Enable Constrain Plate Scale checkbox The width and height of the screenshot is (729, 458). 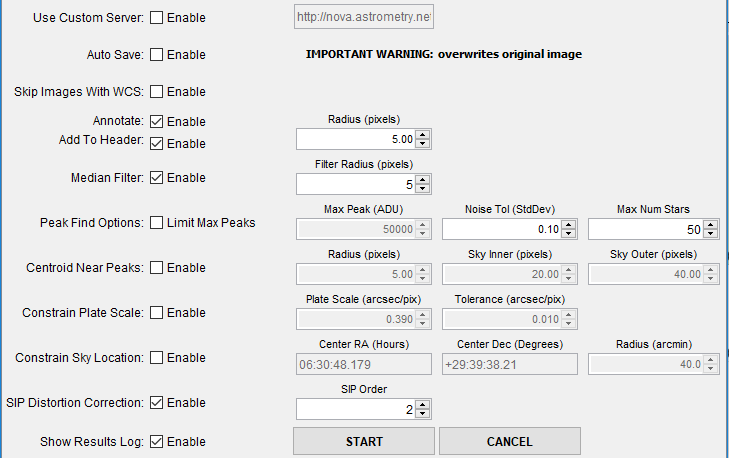[156, 313]
